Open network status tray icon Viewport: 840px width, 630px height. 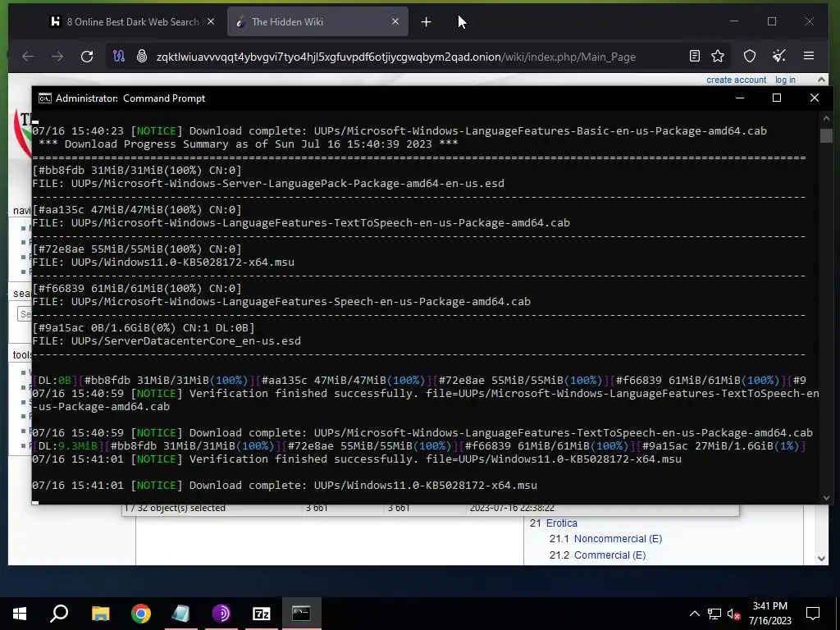pos(714,614)
